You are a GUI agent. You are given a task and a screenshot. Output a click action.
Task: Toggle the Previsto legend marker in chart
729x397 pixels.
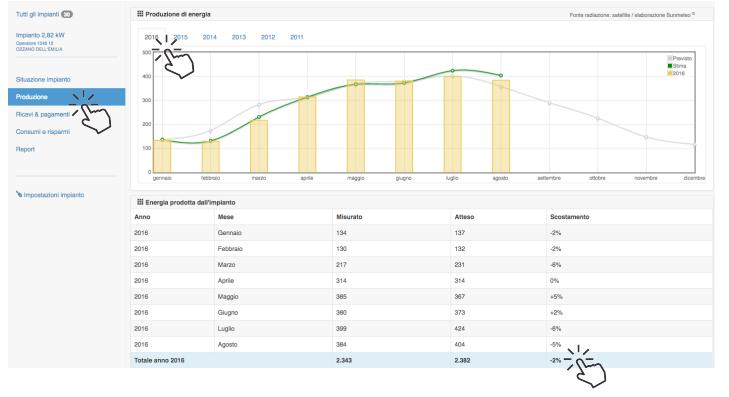(x=670, y=59)
